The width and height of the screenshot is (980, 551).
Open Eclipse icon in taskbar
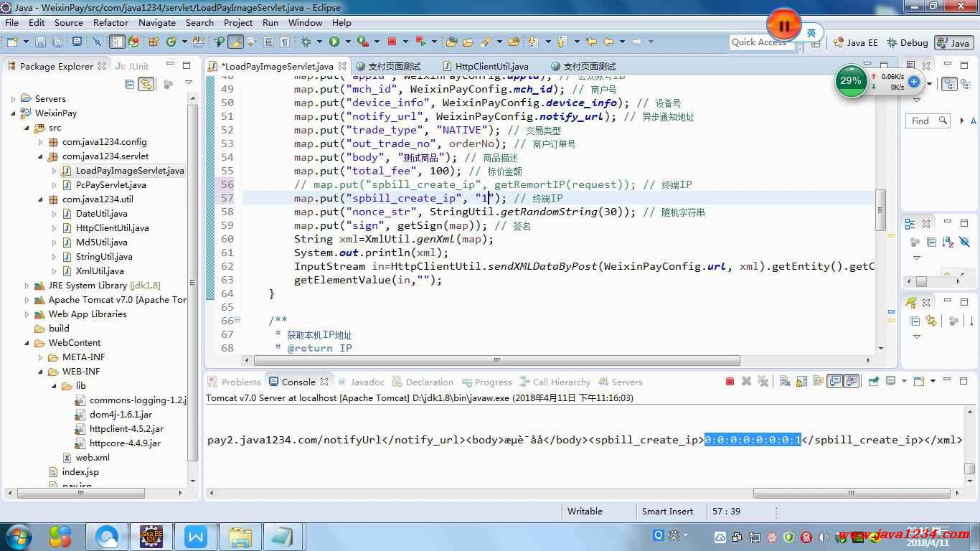tap(151, 536)
